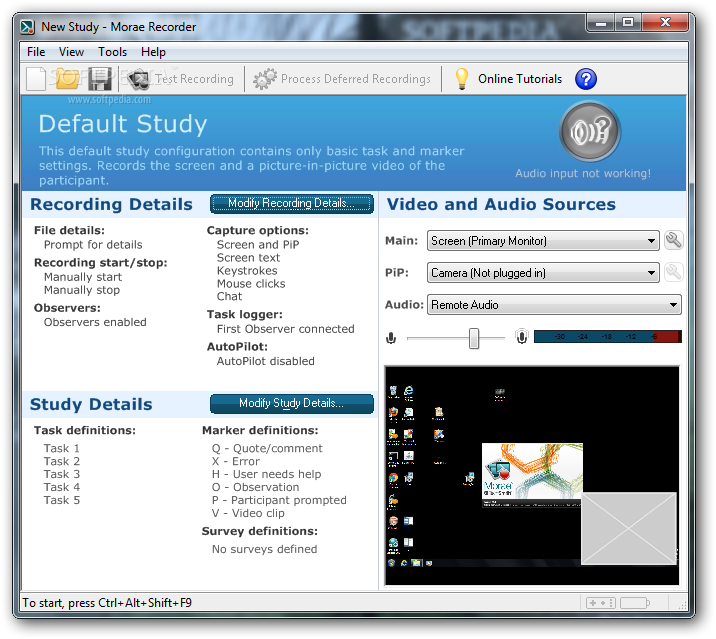
Task: Click Modify Study Details button
Action: pos(292,404)
